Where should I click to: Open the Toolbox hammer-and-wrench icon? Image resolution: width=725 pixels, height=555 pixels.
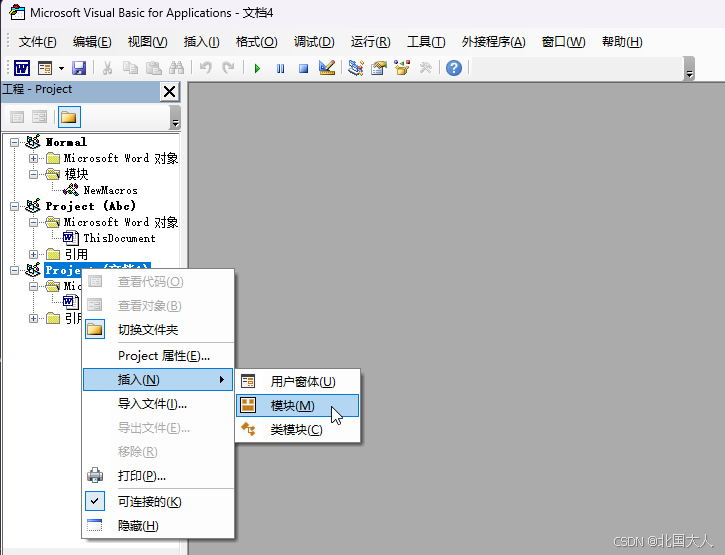pos(425,68)
